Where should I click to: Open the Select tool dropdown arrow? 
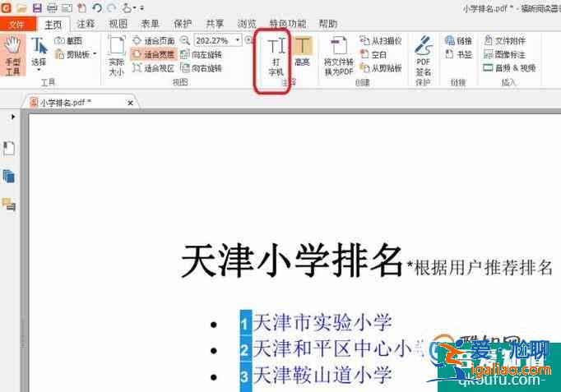[39, 70]
